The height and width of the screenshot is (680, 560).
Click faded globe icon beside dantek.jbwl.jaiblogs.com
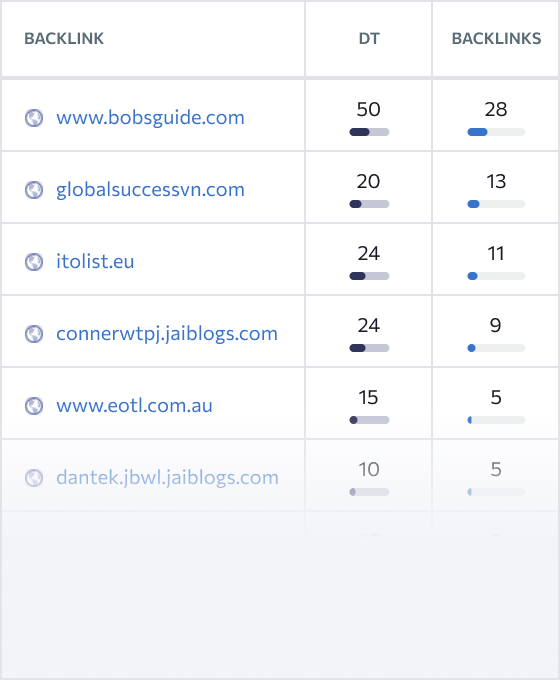coord(34,477)
